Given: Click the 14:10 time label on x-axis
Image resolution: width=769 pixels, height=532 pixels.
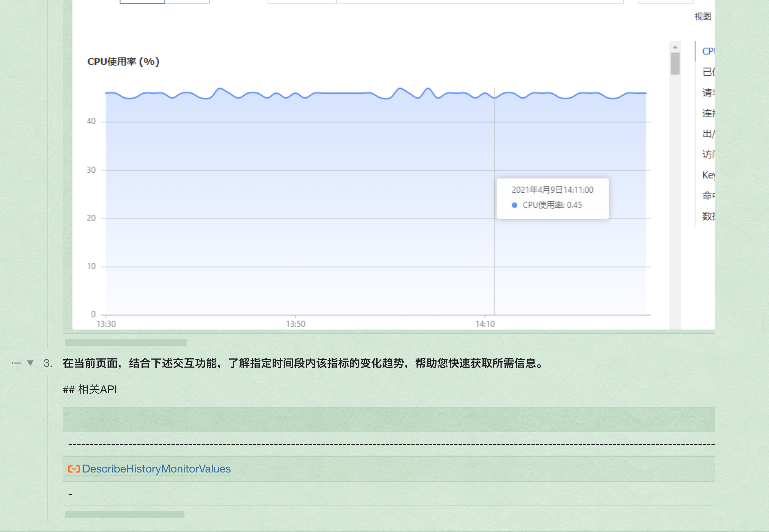Looking at the screenshot, I should click(485, 324).
